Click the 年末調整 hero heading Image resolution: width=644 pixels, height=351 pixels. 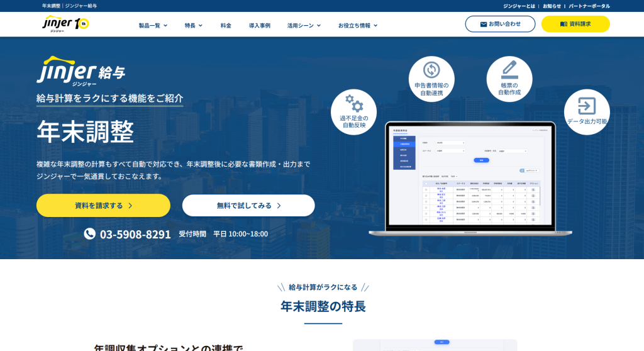tap(86, 132)
